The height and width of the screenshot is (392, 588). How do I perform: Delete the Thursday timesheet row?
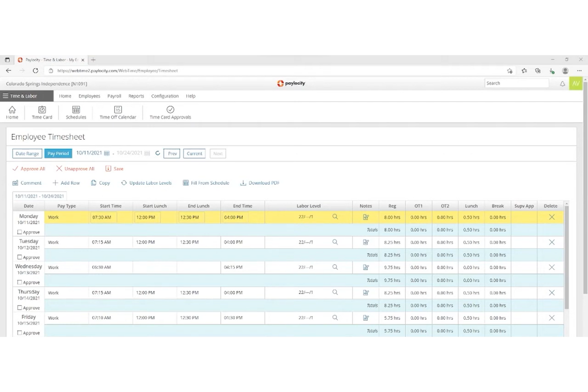click(551, 292)
